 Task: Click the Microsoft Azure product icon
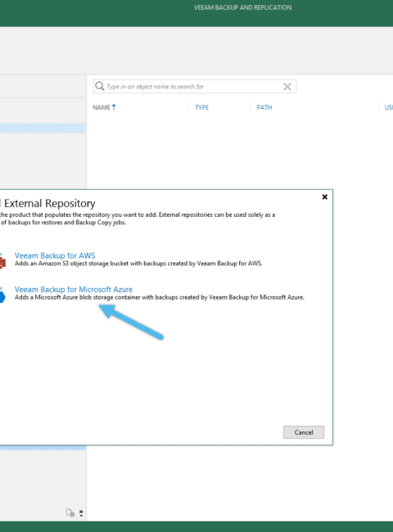(x=2, y=295)
